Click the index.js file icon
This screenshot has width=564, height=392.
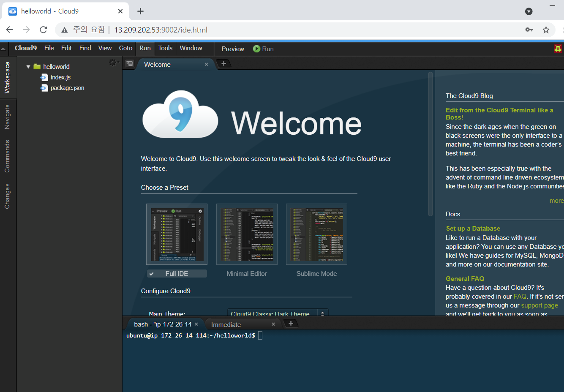44,77
